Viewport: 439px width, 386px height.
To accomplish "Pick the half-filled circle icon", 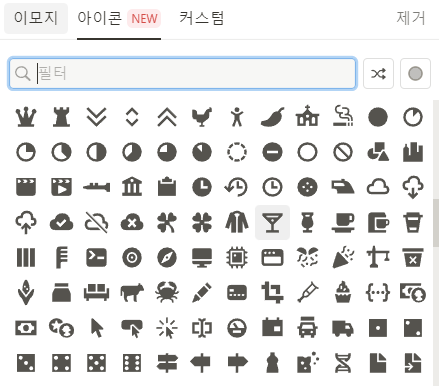I will click(x=97, y=152).
